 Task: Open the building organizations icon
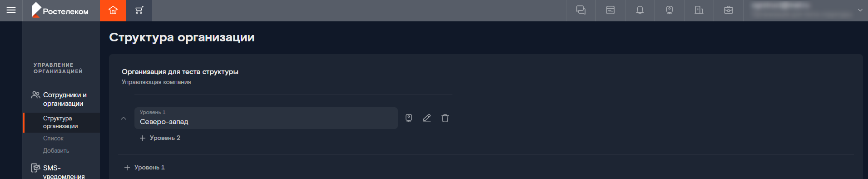(x=699, y=10)
